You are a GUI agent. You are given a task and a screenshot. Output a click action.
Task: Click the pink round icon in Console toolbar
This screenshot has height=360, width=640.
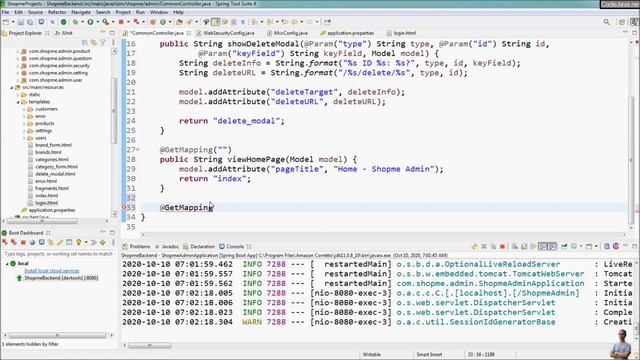pyautogui.click(x=616, y=247)
